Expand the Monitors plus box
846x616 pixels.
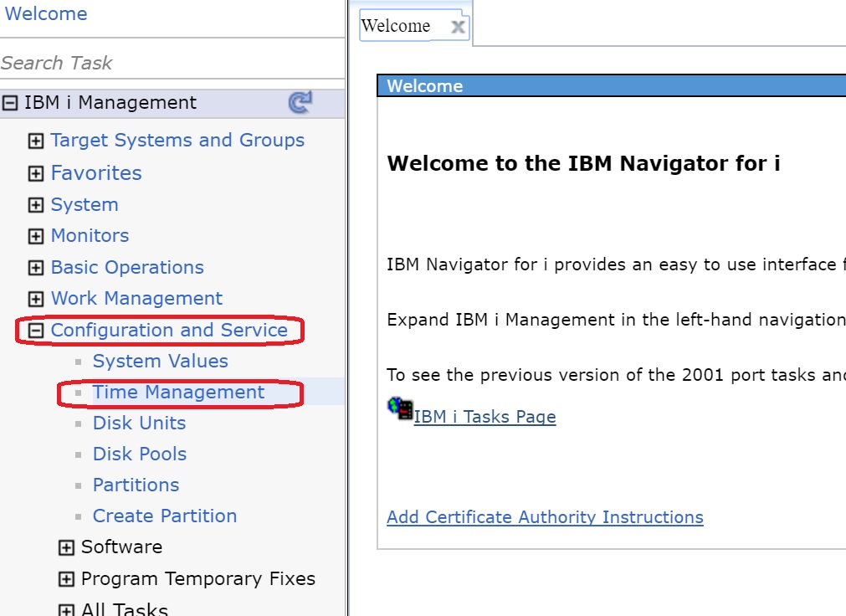click(x=36, y=236)
